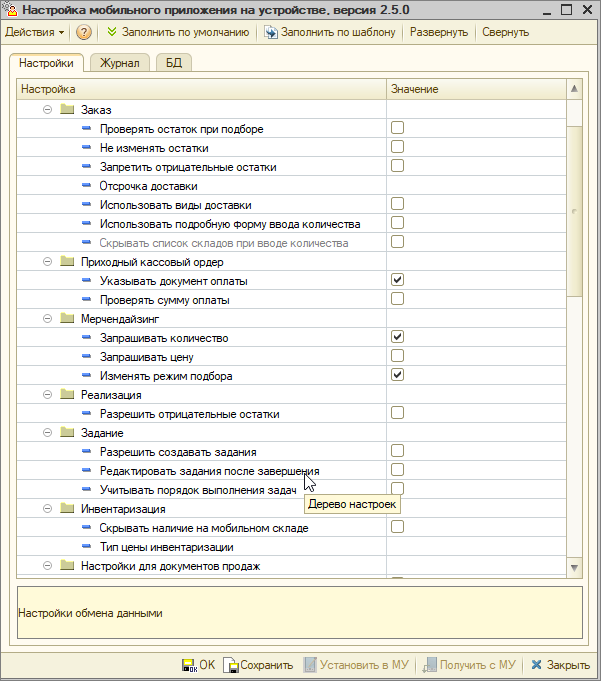Check 'Запретить отрицательные остатки' option

coord(397,166)
